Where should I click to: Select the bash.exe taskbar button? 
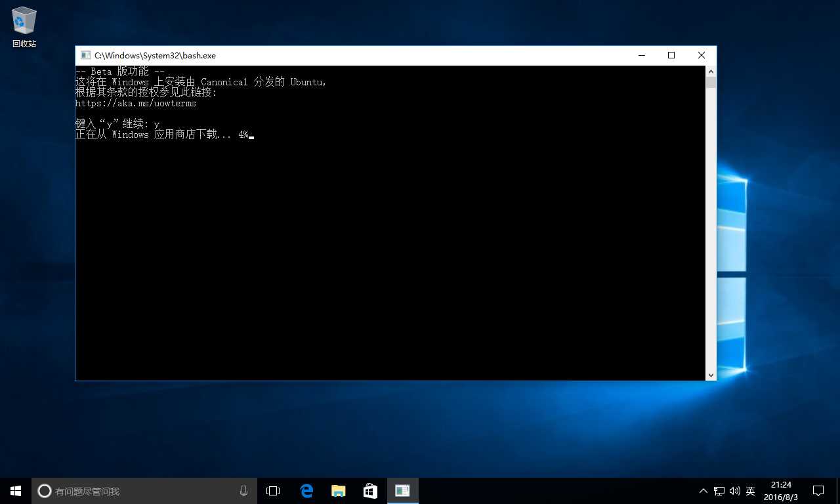click(402, 491)
